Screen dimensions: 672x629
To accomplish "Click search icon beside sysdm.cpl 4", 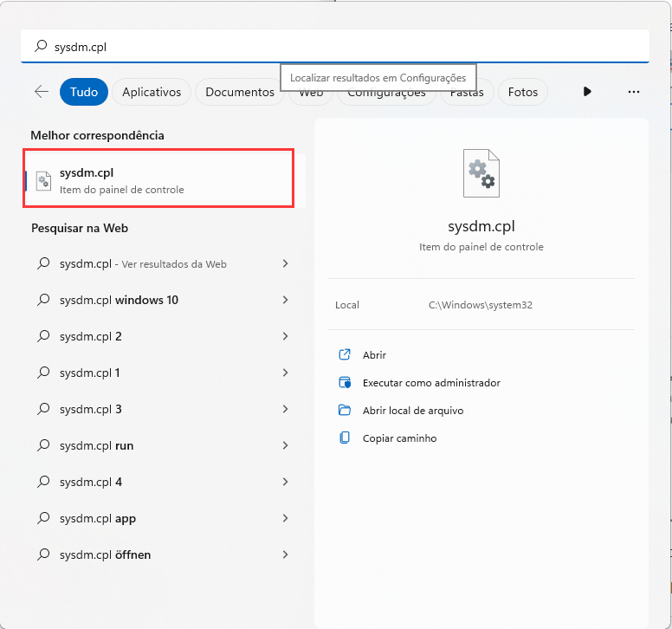I will 43,482.
